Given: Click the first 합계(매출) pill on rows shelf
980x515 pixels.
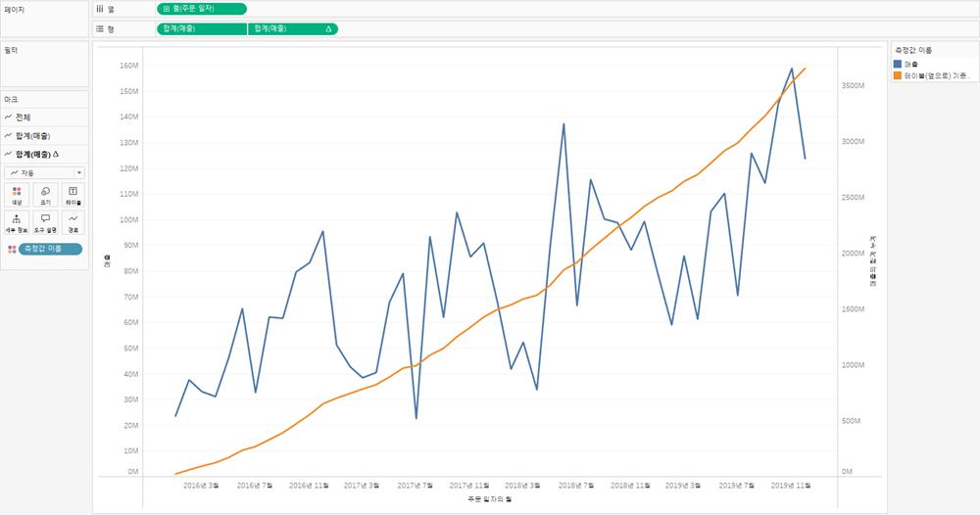Looking at the screenshot, I should tap(201, 28).
